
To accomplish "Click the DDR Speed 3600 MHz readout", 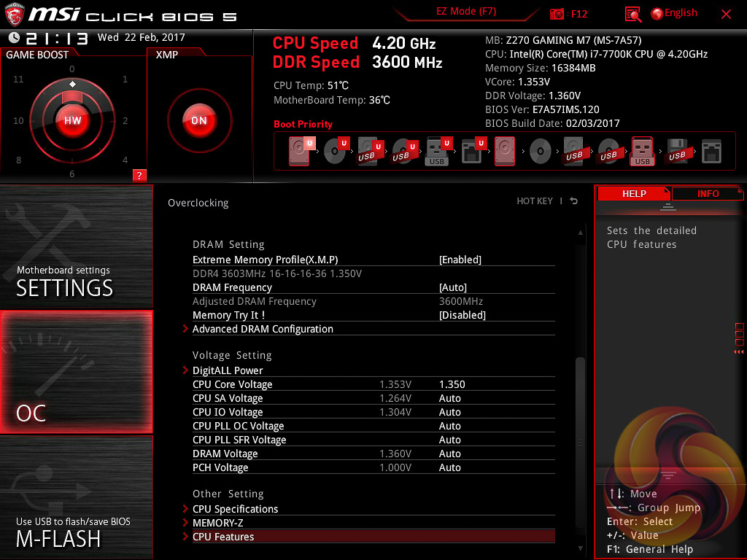I will (357, 63).
